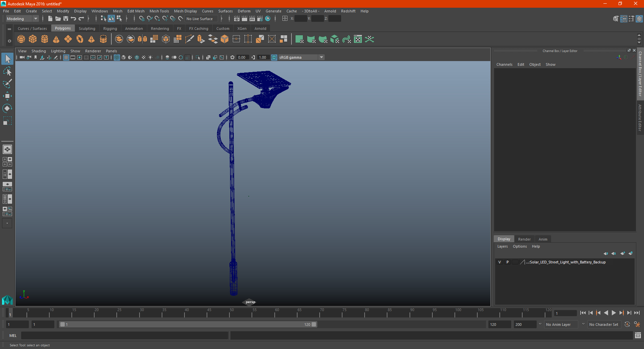644x349 pixels.
Task: Click the Multi-Cut knife shelf icon
Action: point(190,39)
